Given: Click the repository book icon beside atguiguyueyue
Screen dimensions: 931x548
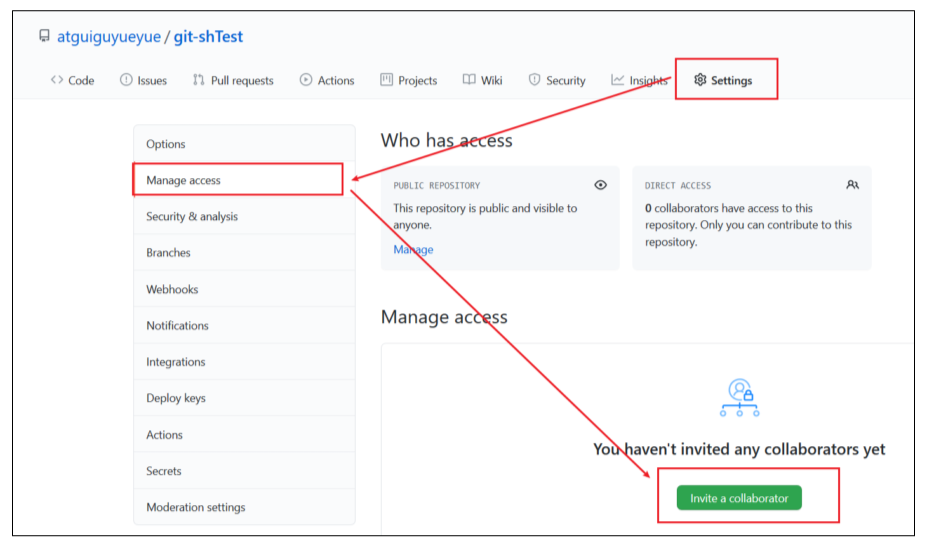Looking at the screenshot, I should click(x=45, y=36).
